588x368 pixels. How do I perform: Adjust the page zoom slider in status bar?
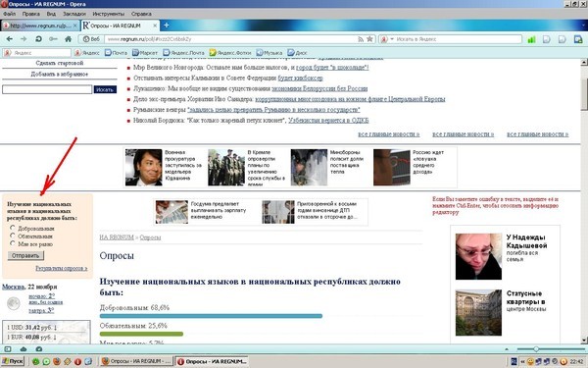point(536,349)
